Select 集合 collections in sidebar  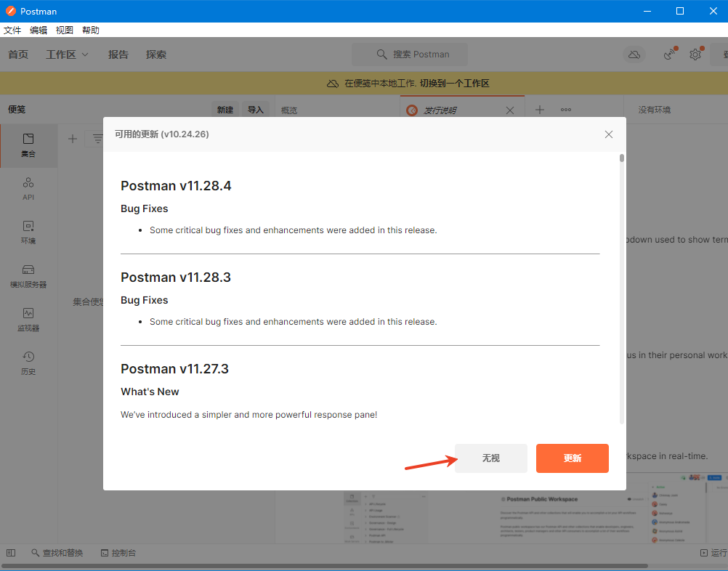(28, 145)
